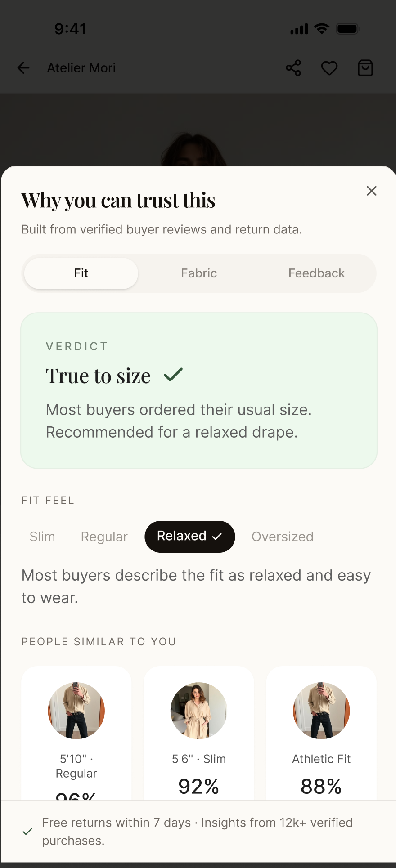Open the 5'6" Slim buyer photo

coord(199,711)
